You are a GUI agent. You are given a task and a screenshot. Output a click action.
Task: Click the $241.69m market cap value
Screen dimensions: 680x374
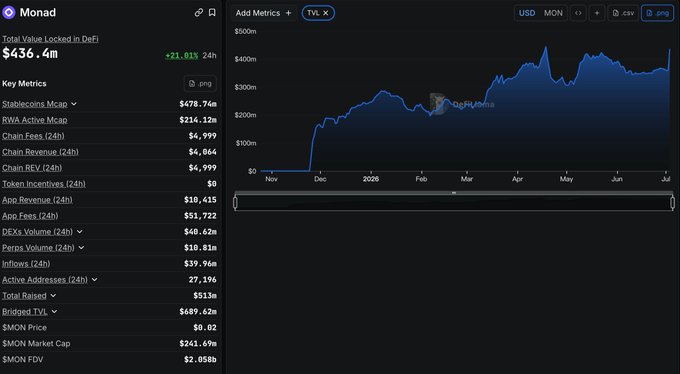(198, 344)
